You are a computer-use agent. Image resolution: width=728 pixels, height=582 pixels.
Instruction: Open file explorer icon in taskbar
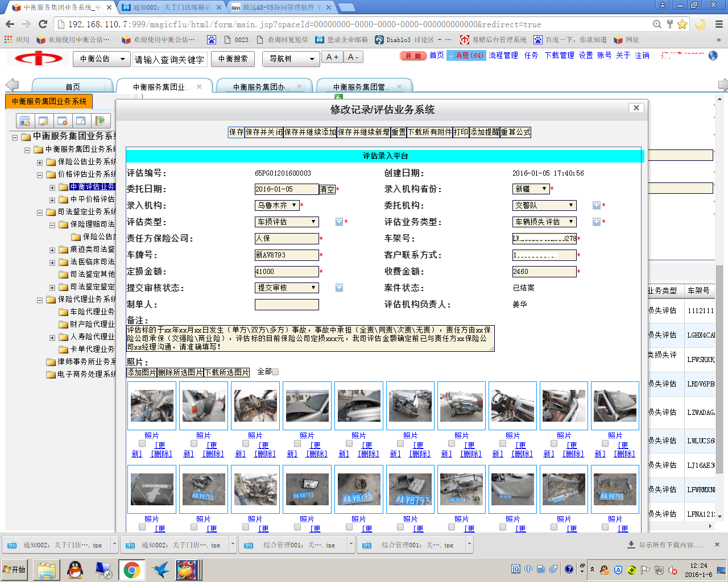[47, 569]
